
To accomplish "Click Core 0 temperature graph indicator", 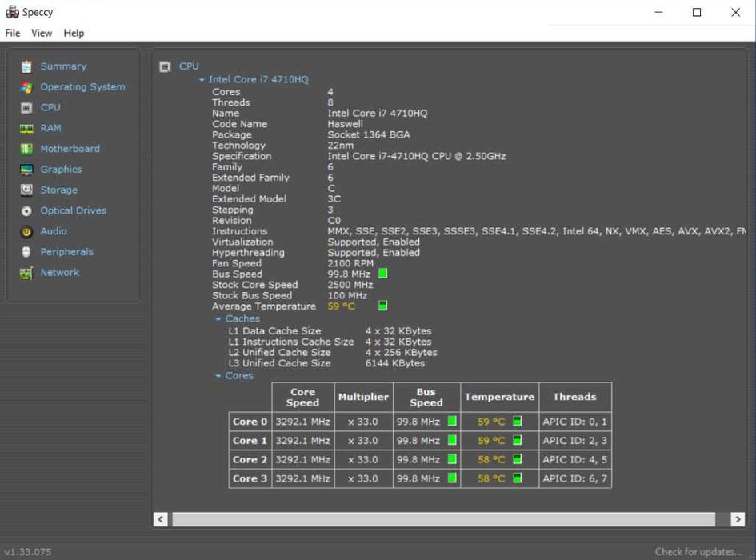I will coord(518,421).
